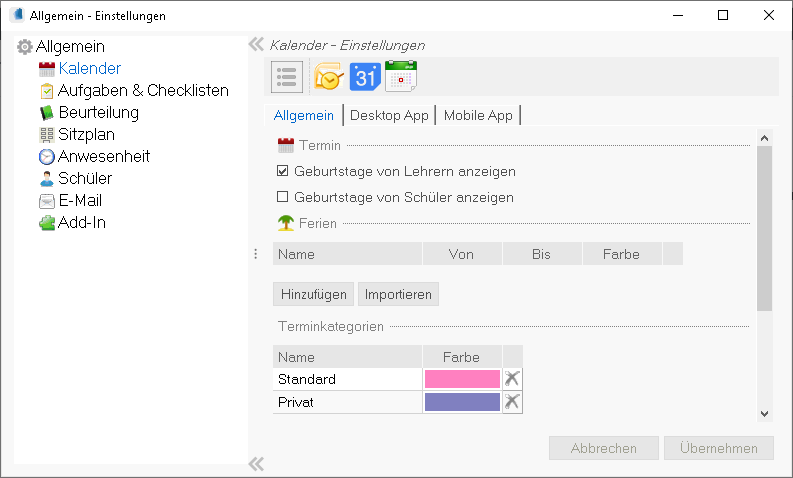This screenshot has height=478, width=793.
Task: Enable Geburtstage von Schüler anzeigen
Action: pos(283,197)
